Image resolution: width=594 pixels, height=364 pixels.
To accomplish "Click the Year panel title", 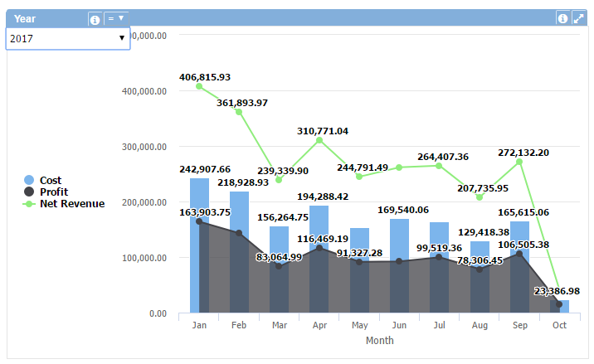I will click(25, 18).
